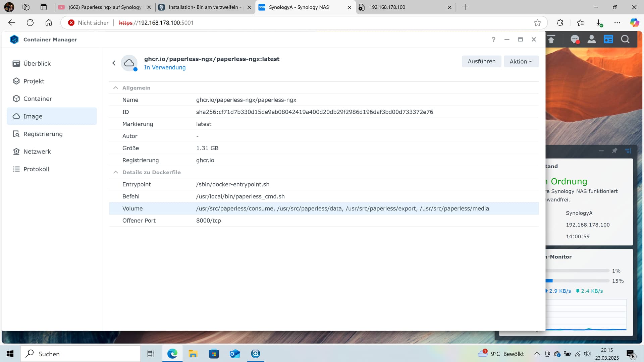Open Microsoft Store from taskbar
This screenshot has width=644, height=362.
pyautogui.click(x=214, y=354)
